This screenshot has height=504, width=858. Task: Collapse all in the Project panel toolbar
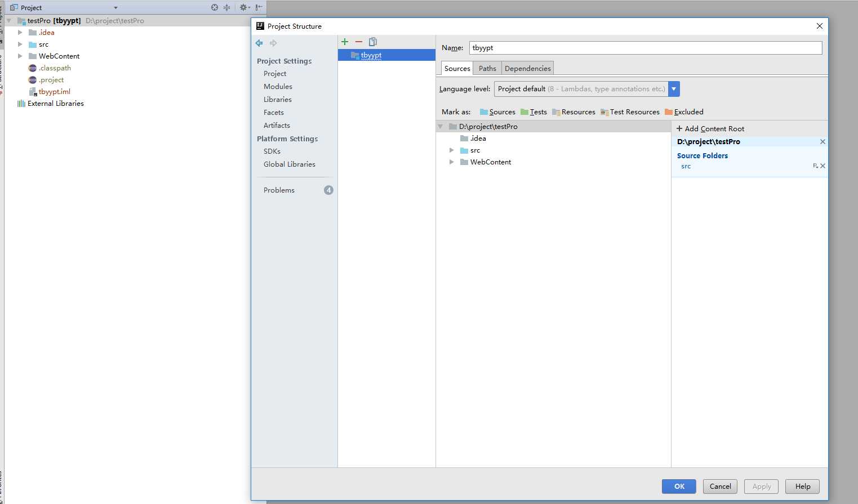click(226, 7)
